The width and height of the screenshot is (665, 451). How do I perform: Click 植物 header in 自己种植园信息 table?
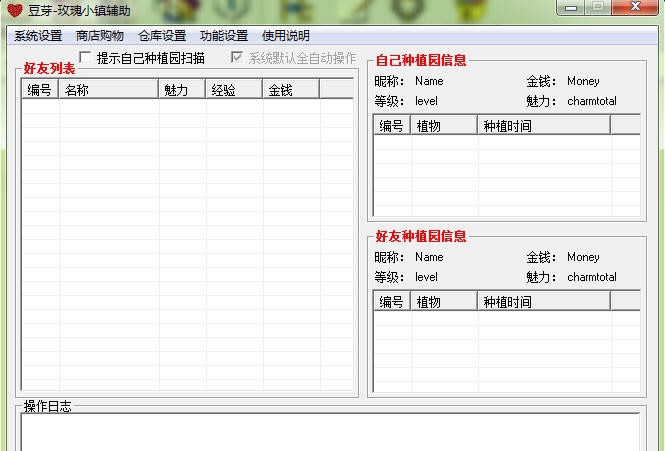[444, 125]
